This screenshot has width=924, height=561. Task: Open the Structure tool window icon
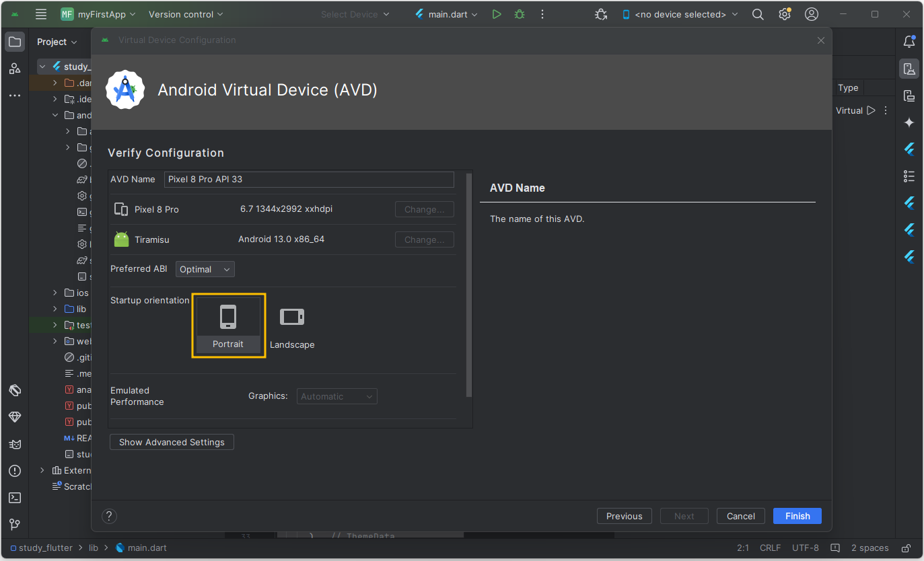pos(15,69)
